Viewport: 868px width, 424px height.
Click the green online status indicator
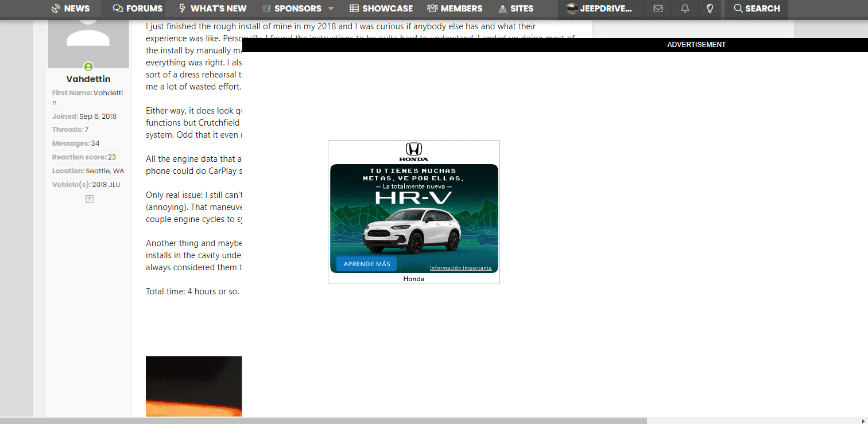88,67
